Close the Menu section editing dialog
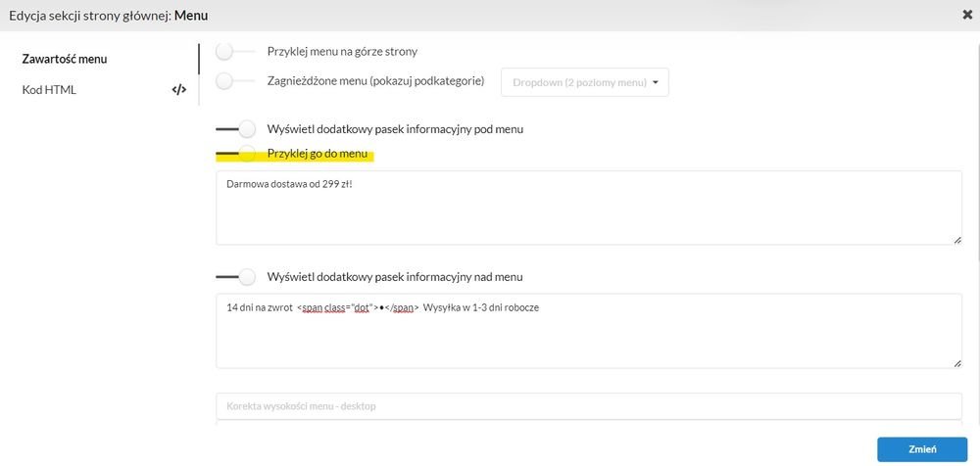The height and width of the screenshot is (466, 980). click(967, 15)
